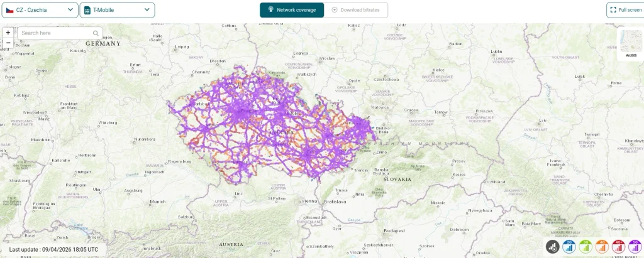Click the Dresden city label
The width and height of the screenshot is (644, 258).
(x=218, y=61)
